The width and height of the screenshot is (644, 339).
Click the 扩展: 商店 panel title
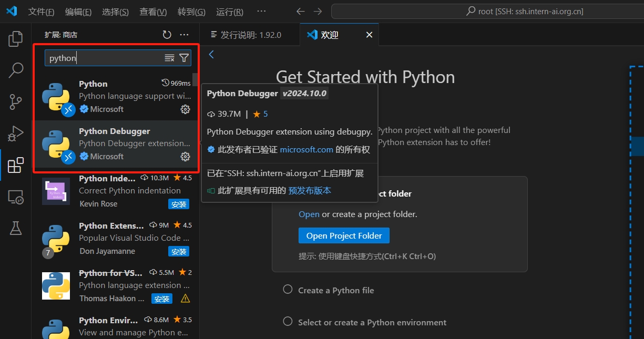61,35
